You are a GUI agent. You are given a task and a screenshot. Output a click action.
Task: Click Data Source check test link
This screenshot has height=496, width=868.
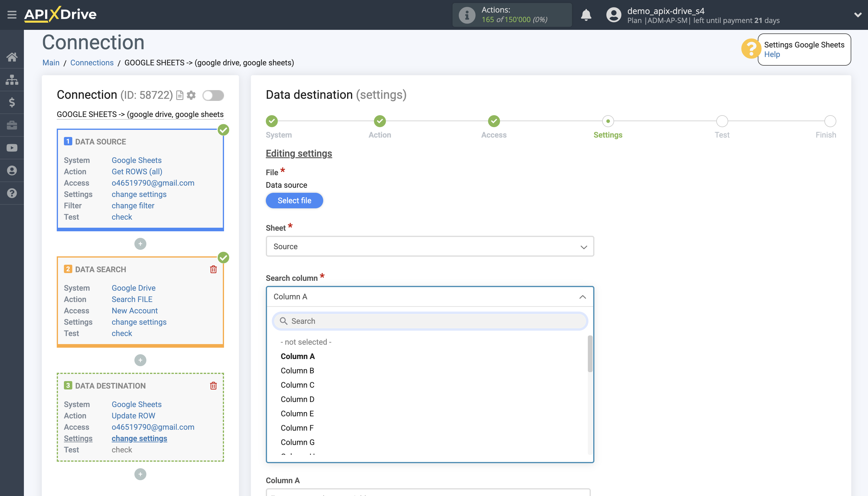(122, 217)
